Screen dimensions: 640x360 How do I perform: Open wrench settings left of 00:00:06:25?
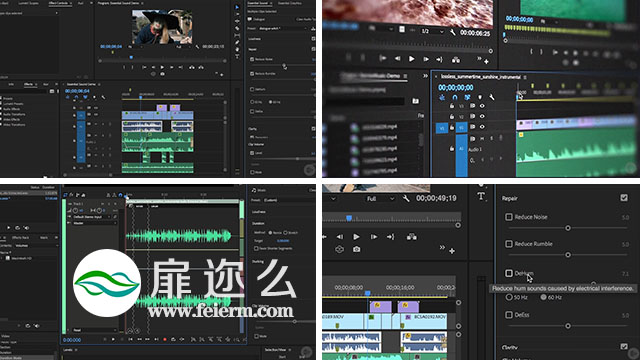(x=453, y=32)
